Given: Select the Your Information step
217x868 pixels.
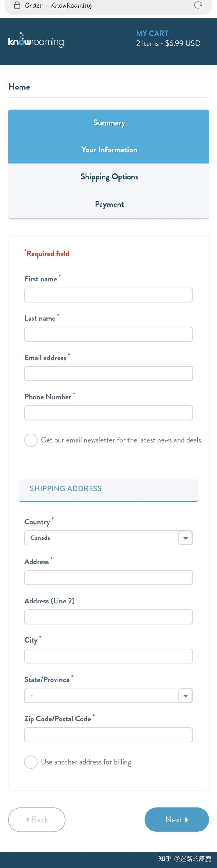Looking at the screenshot, I should pyautogui.click(x=109, y=150).
